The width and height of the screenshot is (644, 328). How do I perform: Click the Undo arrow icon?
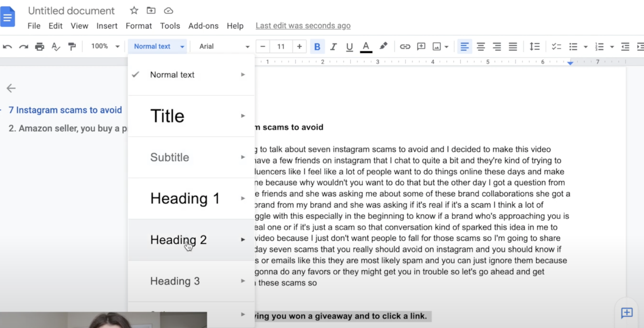coord(7,47)
